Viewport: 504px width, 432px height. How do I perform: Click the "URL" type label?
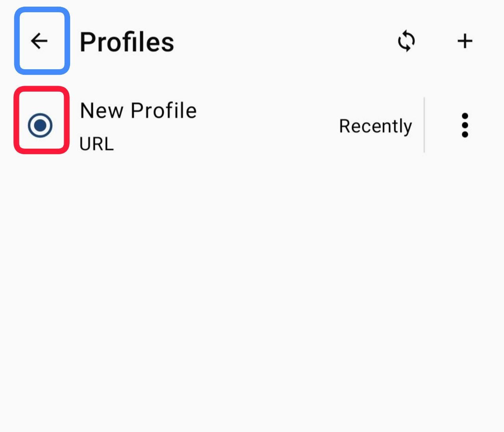click(x=96, y=144)
